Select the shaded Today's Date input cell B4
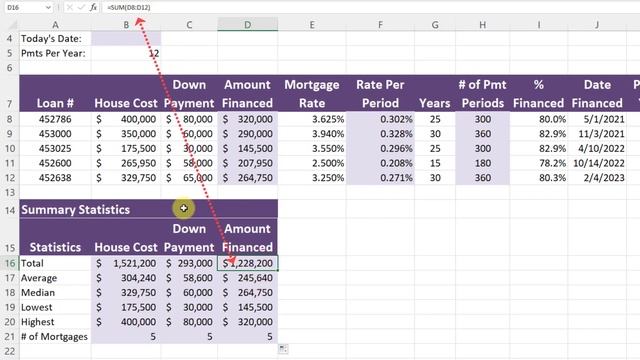Viewport: 640px width, 360px height. 126,39
